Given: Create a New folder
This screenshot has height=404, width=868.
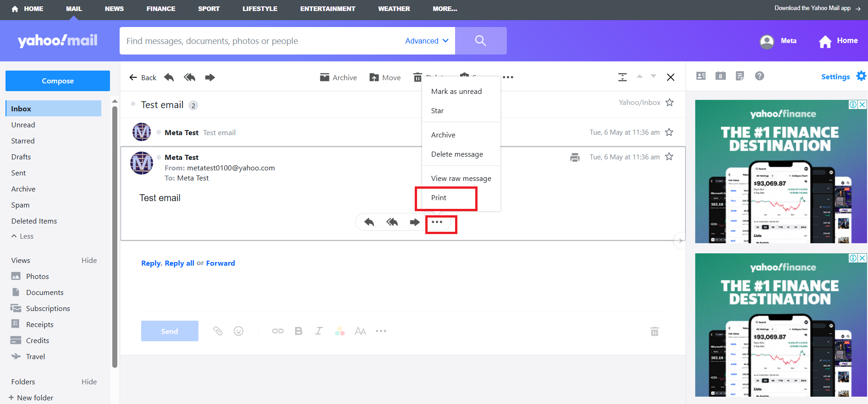Looking at the screenshot, I should click(31, 398).
